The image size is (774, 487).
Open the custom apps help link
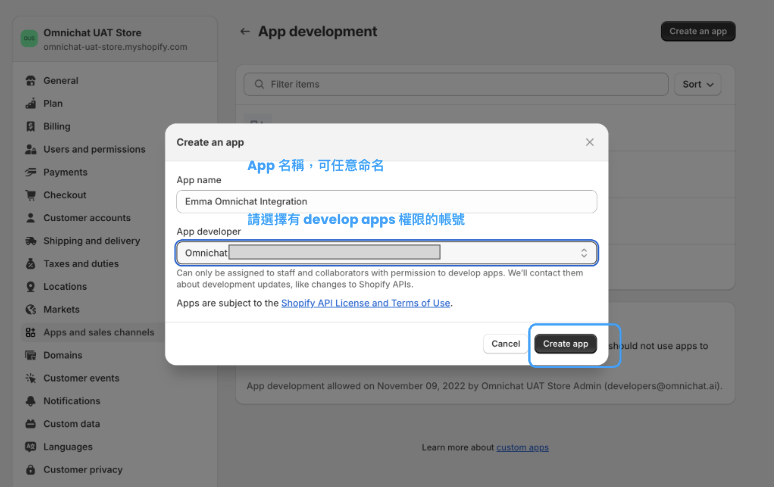tap(522, 448)
